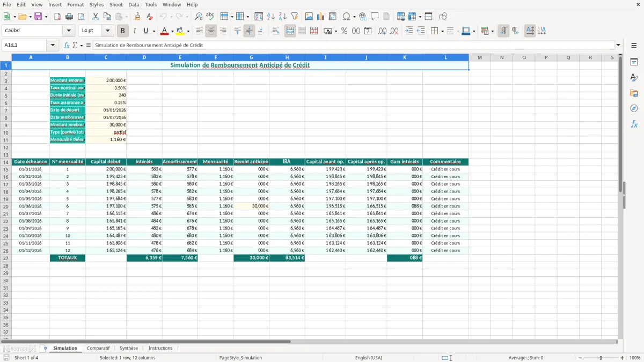Open the Sheet menu
Viewport: 644px width, 362px height.
116,4
